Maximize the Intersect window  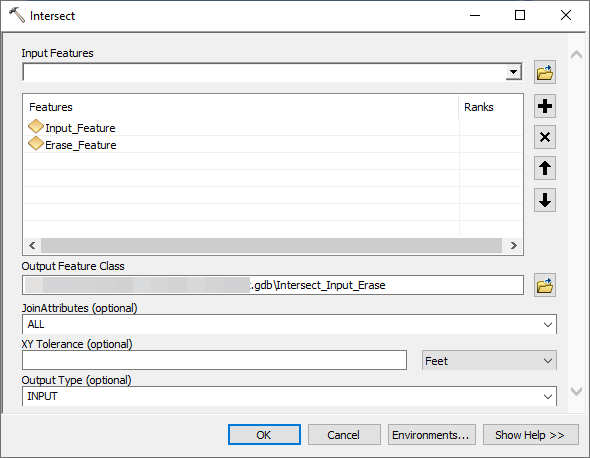point(520,15)
